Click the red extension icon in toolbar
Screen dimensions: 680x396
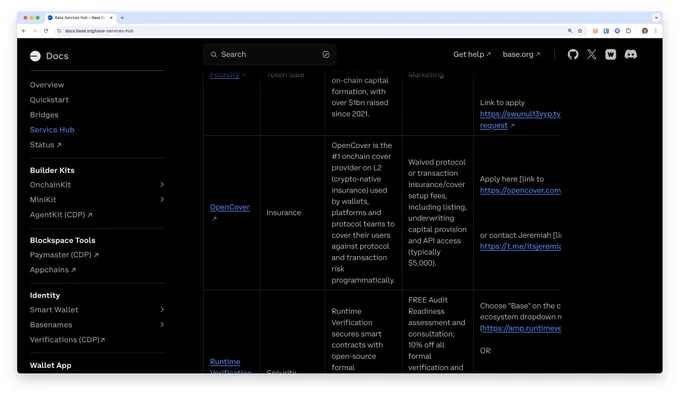pos(595,31)
